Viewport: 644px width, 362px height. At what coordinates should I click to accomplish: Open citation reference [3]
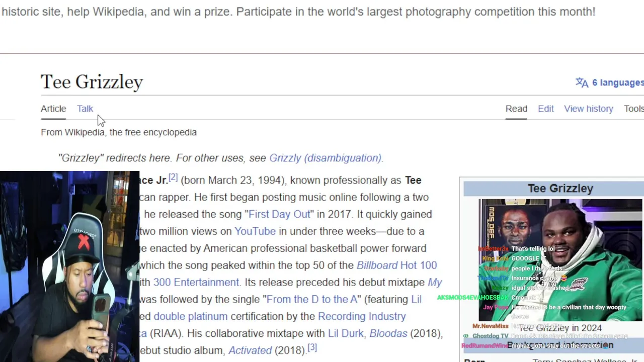tap(312, 347)
